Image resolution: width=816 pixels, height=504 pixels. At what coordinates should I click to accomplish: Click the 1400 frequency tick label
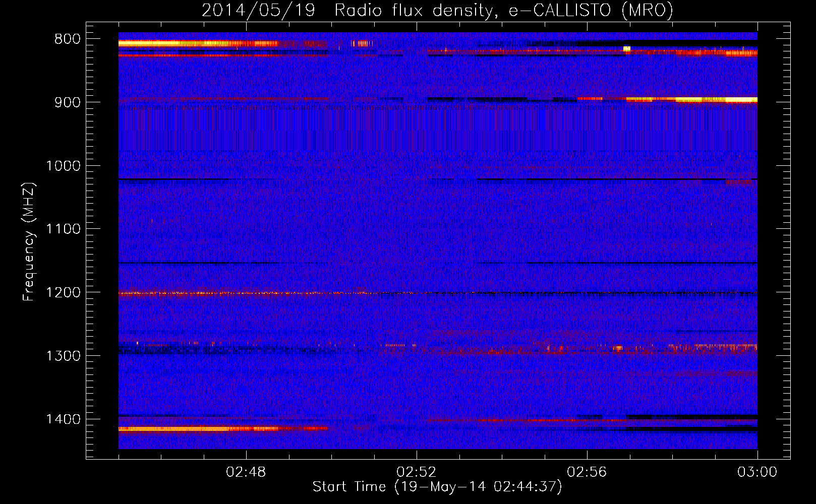click(x=63, y=419)
